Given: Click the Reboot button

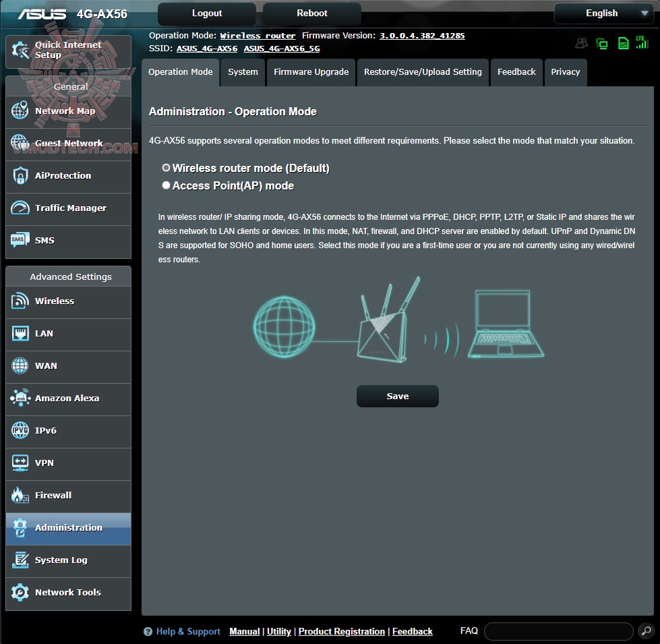Looking at the screenshot, I should click(x=312, y=13).
